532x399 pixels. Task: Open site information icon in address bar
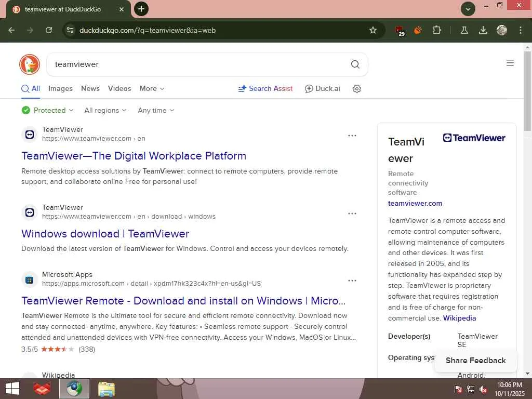click(x=70, y=30)
